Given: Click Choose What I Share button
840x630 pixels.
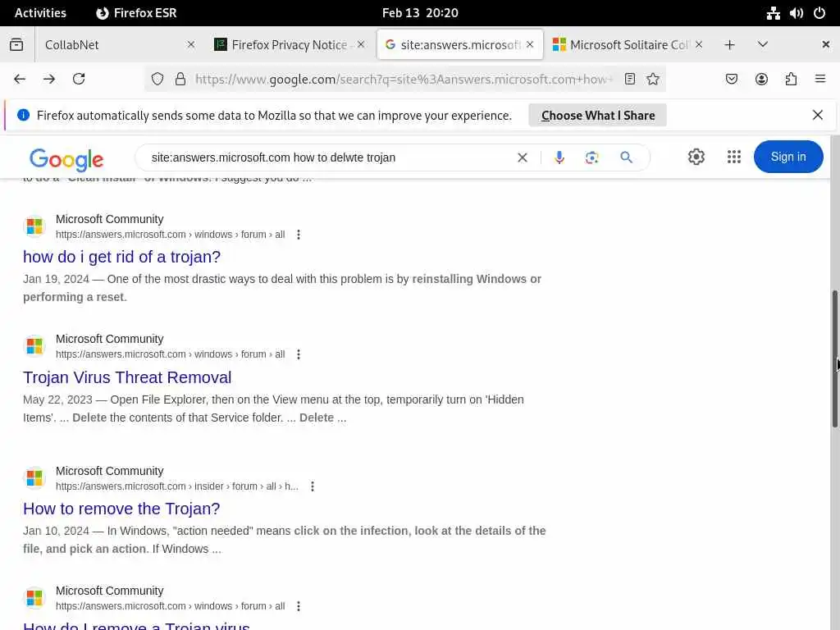Looking at the screenshot, I should tap(597, 116).
